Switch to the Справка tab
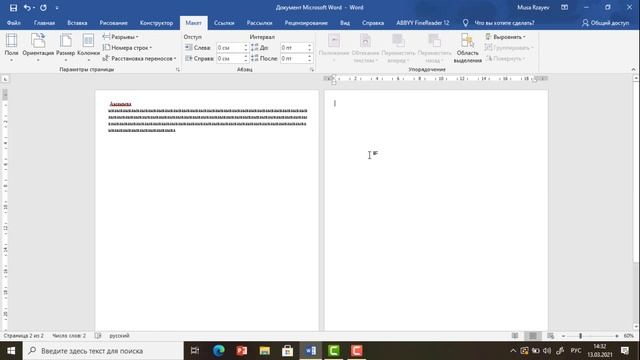This screenshot has width=640, height=360. tap(373, 23)
